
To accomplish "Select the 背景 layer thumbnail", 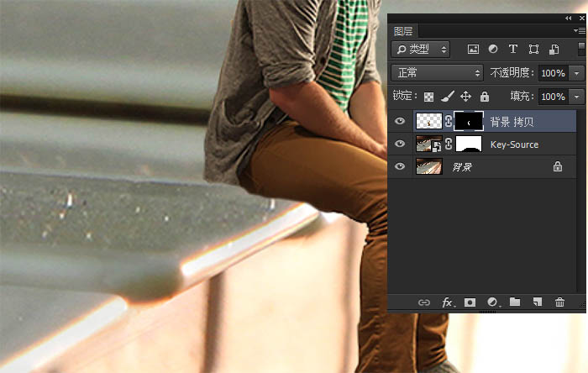I will click(429, 166).
